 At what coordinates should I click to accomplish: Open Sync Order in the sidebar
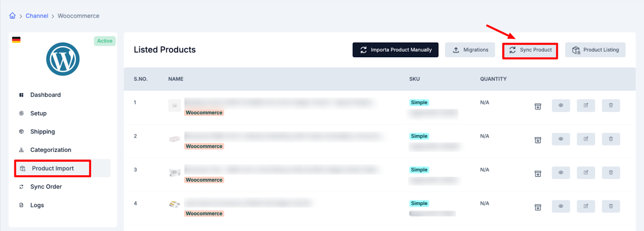point(46,187)
